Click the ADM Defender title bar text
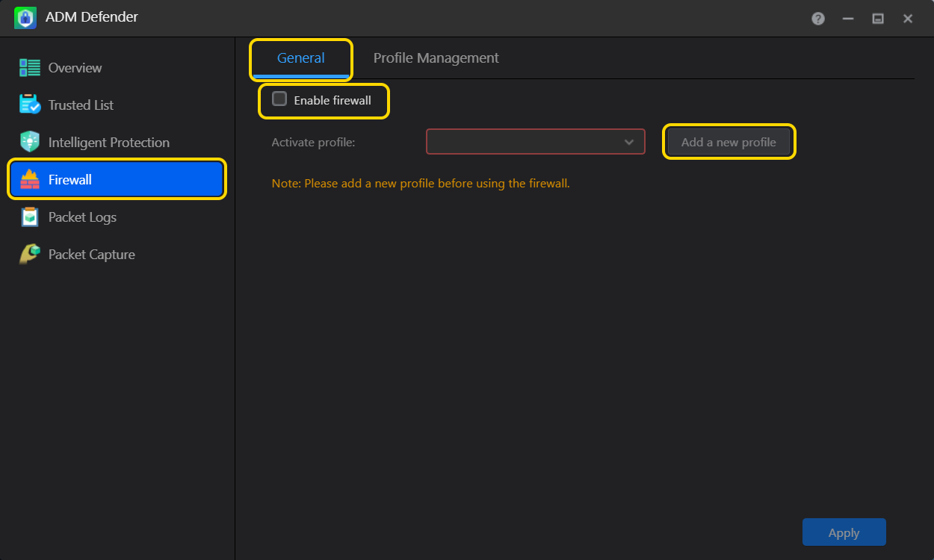Screen dimensions: 934x560 [92, 17]
